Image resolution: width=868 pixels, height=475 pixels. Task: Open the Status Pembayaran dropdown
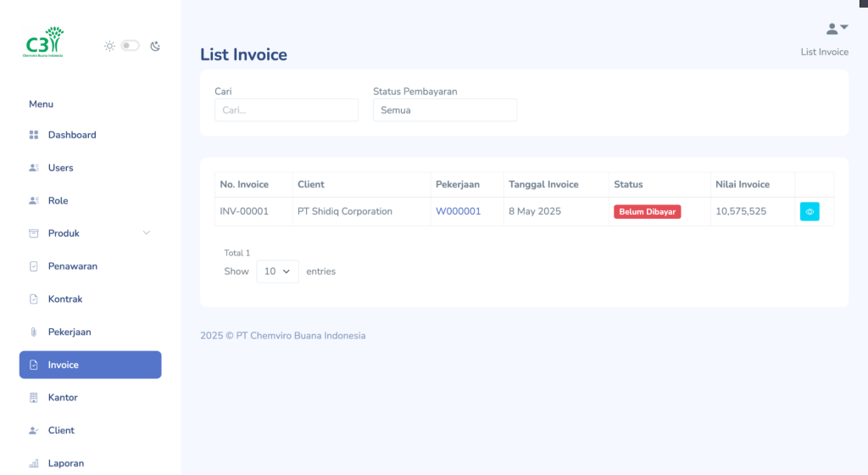tap(444, 110)
